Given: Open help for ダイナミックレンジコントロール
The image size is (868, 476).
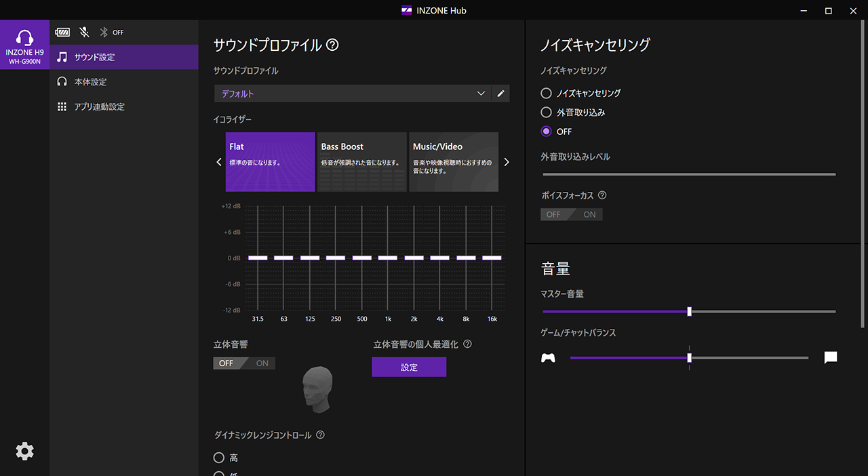Looking at the screenshot, I should 320,435.
